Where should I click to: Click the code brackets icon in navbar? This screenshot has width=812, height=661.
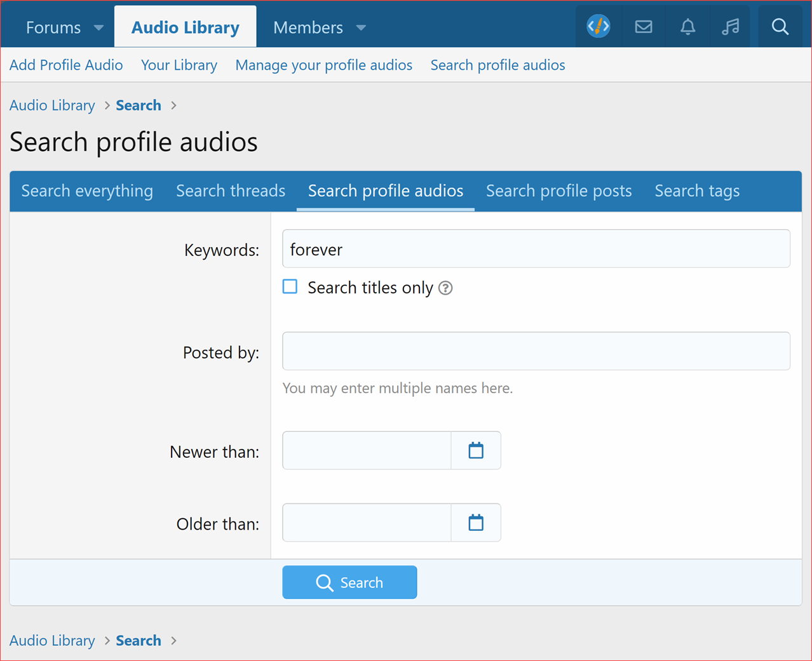pos(598,27)
